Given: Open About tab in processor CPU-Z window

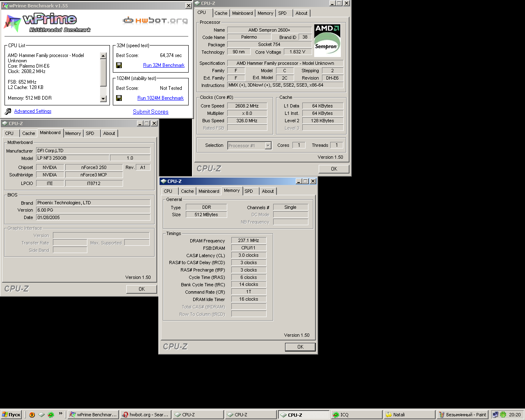Looking at the screenshot, I should pos(301,13).
